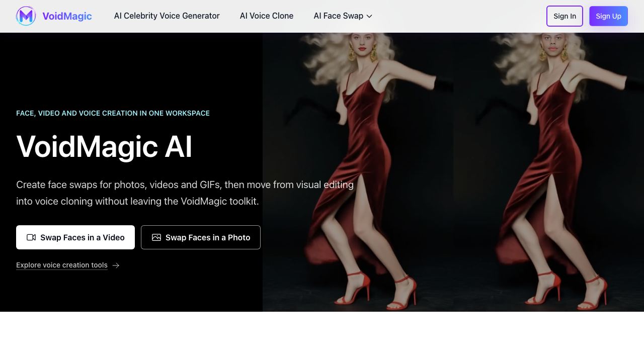Image resolution: width=644 pixels, height=362 pixels.
Task: Click arrow icon beside Explore voice creation tools
Action: (x=116, y=265)
